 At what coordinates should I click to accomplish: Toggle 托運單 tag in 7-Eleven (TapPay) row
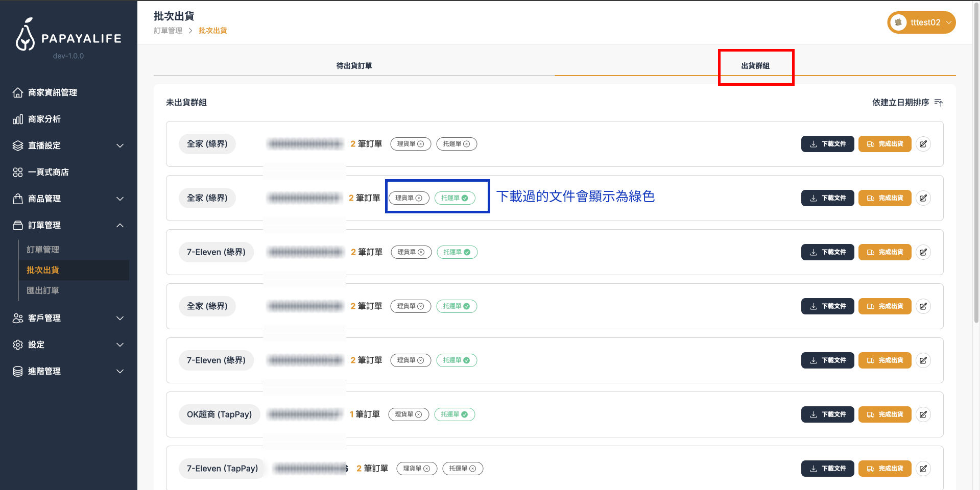[x=462, y=469]
